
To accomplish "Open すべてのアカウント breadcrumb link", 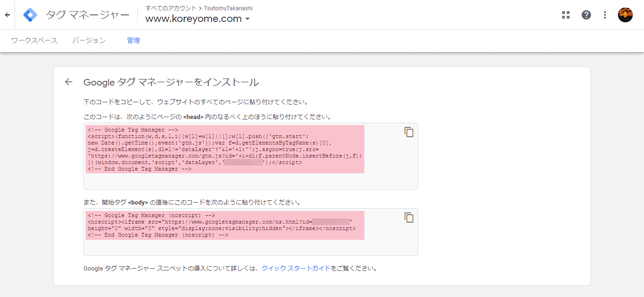I will [x=171, y=8].
